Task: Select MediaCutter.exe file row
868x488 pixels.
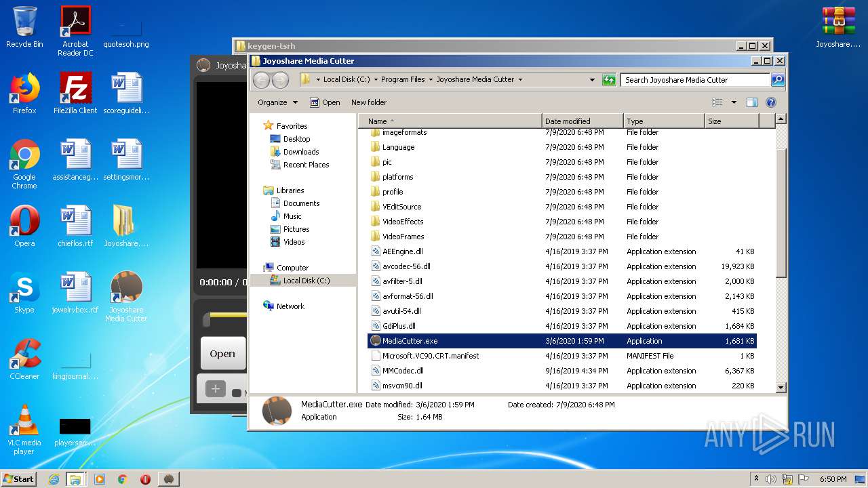Action: pos(562,341)
